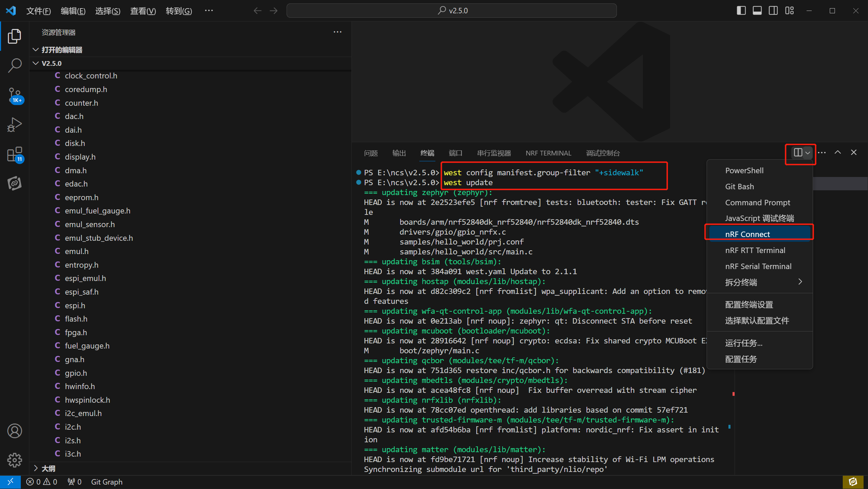
Task: Open the 查看(V) menu
Action: (x=143, y=11)
